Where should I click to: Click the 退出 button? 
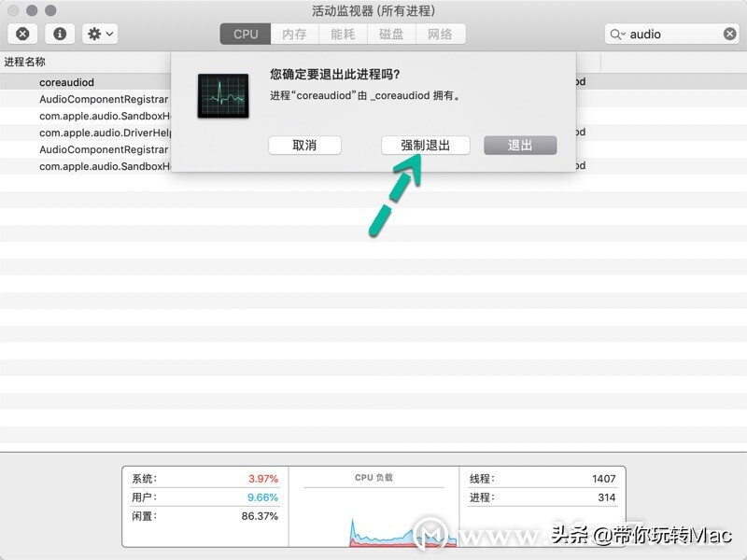click(520, 145)
